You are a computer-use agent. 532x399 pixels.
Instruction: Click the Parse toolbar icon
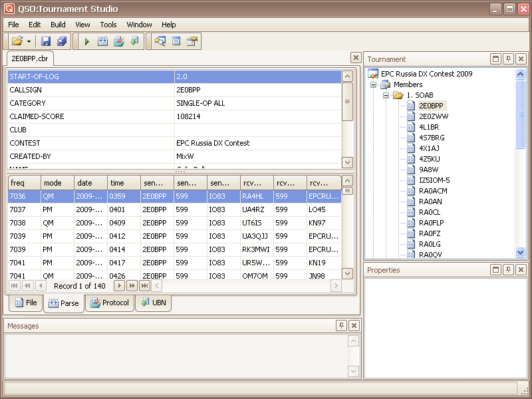tap(103, 41)
